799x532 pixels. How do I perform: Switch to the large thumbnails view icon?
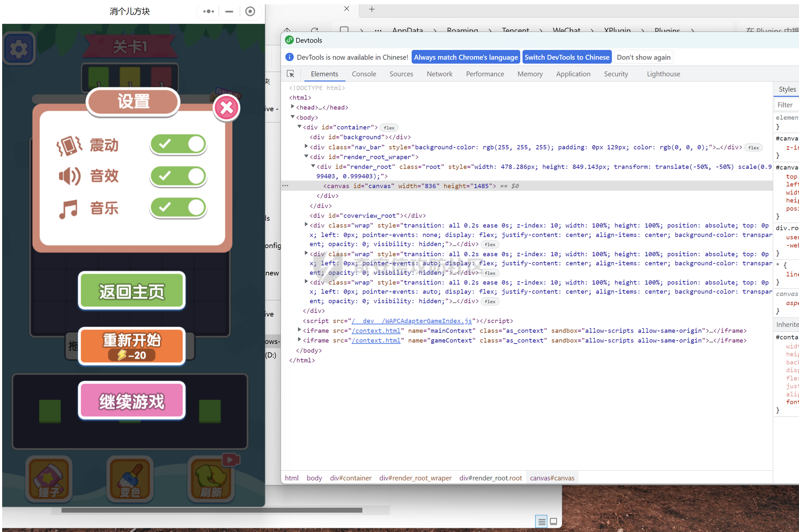(x=553, y=522)
